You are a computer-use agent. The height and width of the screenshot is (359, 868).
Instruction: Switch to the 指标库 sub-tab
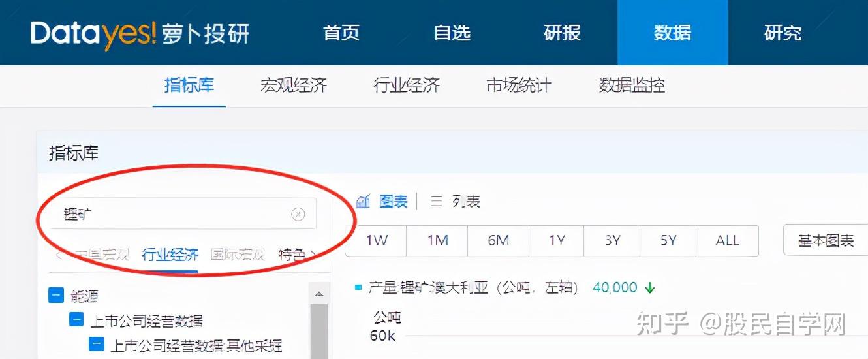pos(189,85)
